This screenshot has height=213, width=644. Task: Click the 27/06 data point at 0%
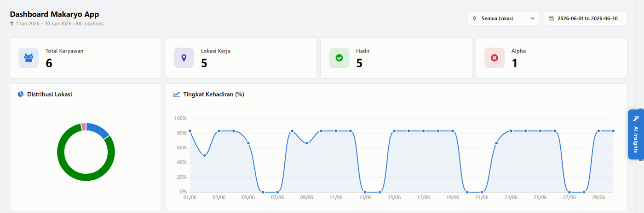pos(569,192)
